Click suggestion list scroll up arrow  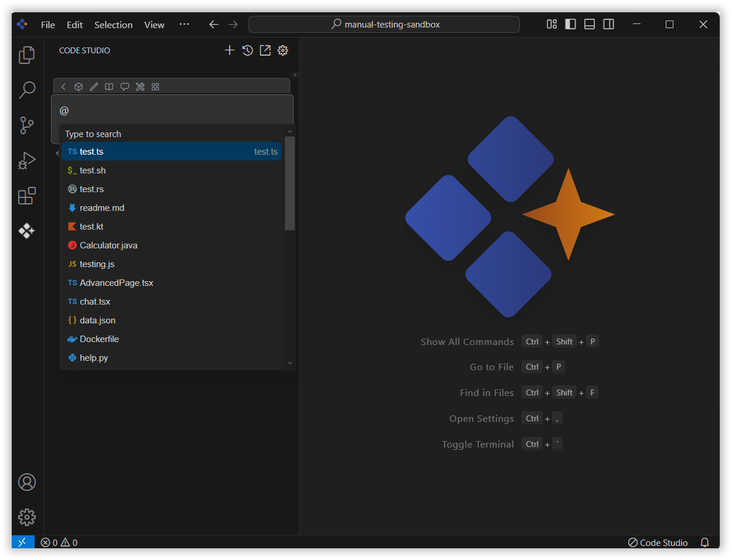click(x=290, y=131)
